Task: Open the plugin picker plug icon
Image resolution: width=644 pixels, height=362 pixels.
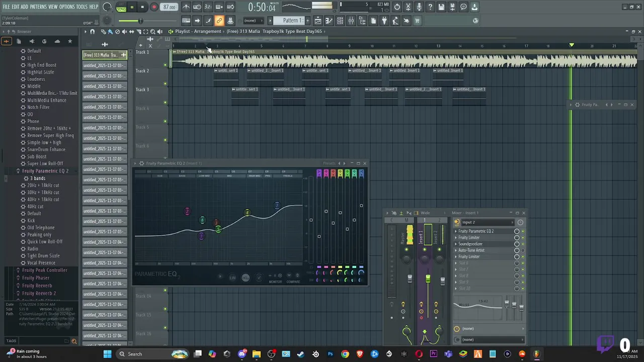Action: (x=384, y=21)
